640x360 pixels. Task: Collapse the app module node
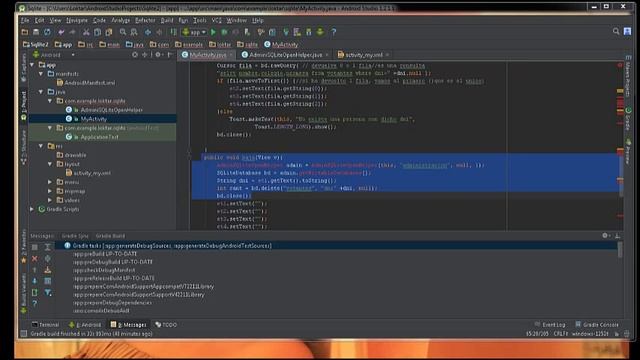click(32, 65)
